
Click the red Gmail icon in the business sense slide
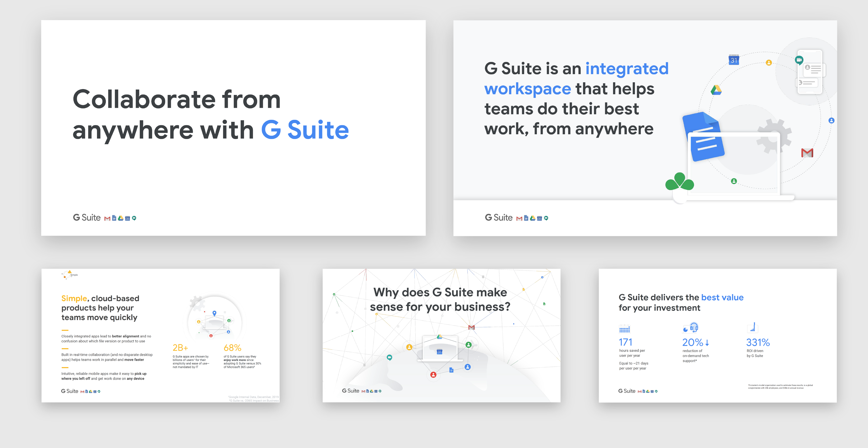click(x=471, y=327)
